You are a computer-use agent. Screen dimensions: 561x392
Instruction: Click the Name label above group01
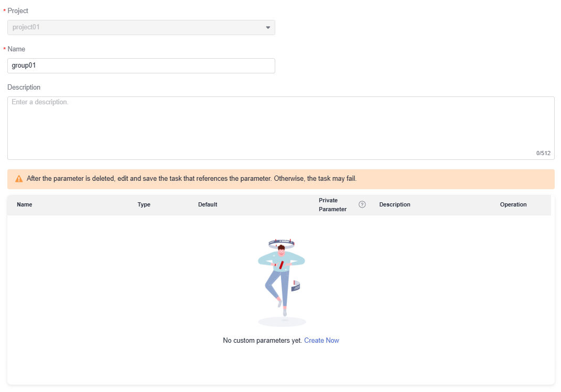coord(16,49)
